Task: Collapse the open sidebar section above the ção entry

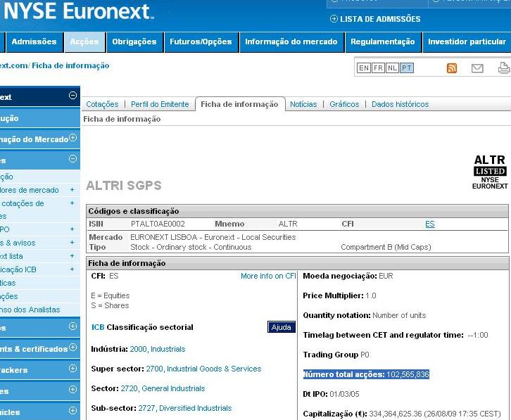Action: [x=72, y=159]
